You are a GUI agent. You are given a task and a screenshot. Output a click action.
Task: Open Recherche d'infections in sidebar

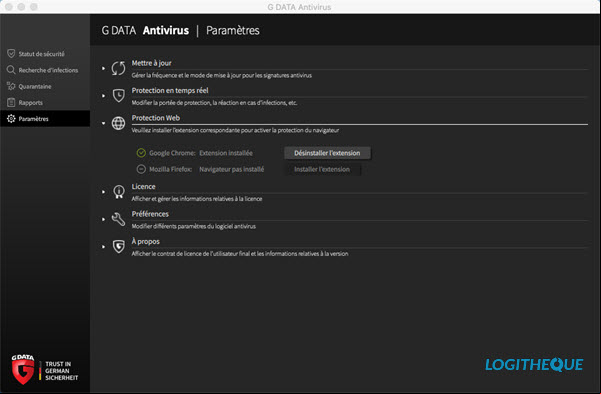(x=45, y=70)
